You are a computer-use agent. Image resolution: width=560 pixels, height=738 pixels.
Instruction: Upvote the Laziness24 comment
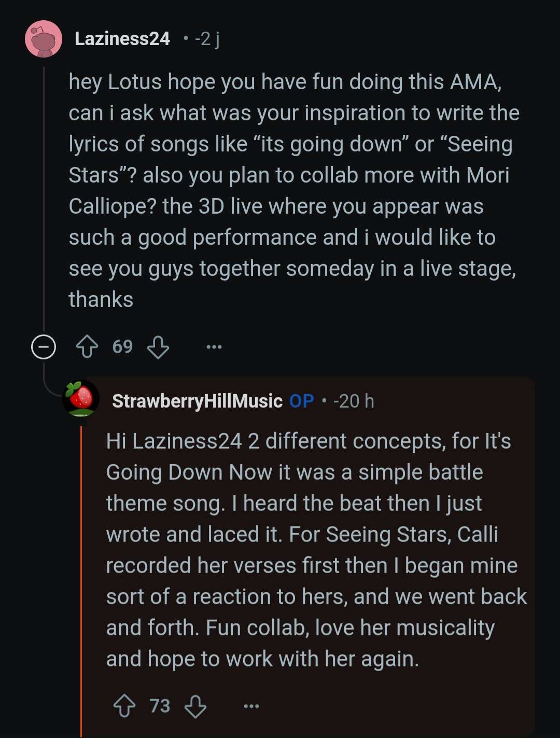point(87,346)
